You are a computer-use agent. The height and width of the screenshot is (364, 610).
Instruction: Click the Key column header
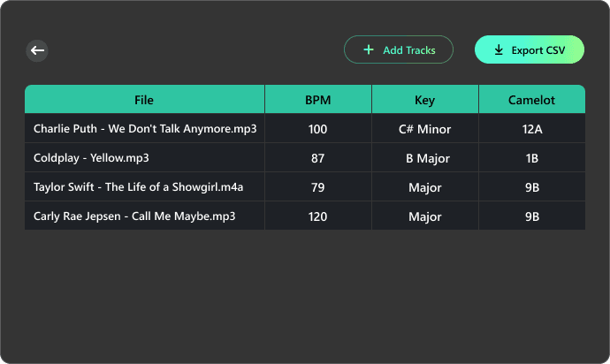(425, 100)
